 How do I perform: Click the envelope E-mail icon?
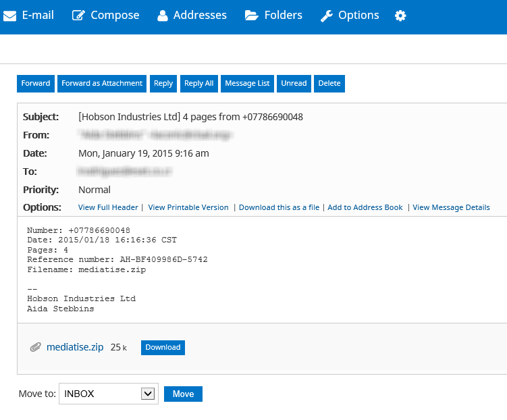coord(9,16)
